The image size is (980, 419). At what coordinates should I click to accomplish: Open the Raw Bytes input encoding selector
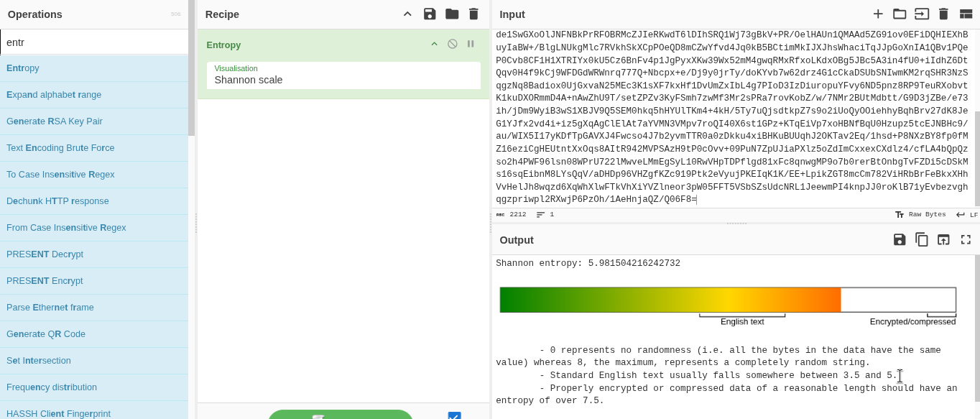point(920,214)
